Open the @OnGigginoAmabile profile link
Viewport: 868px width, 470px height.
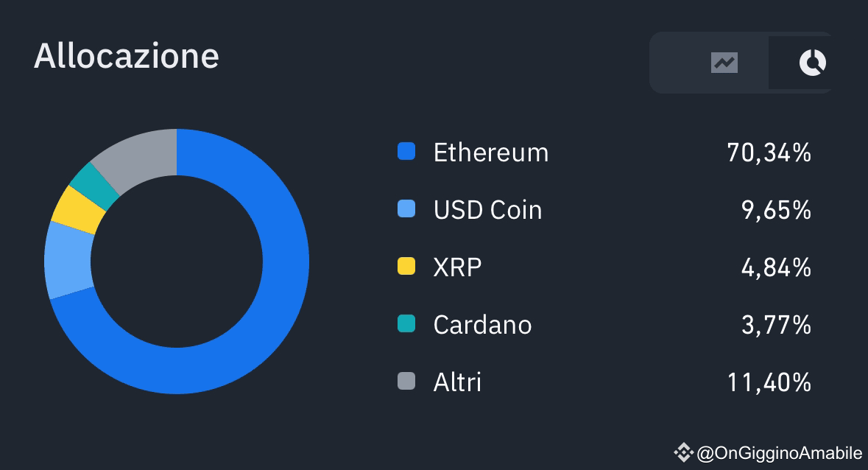[x=780, y=453]
